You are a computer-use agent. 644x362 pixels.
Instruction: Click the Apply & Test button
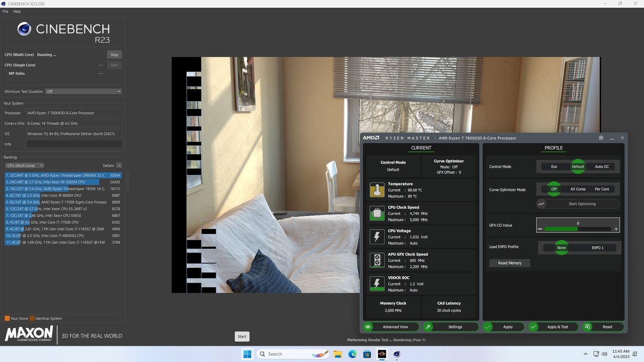tap(553, 327)
